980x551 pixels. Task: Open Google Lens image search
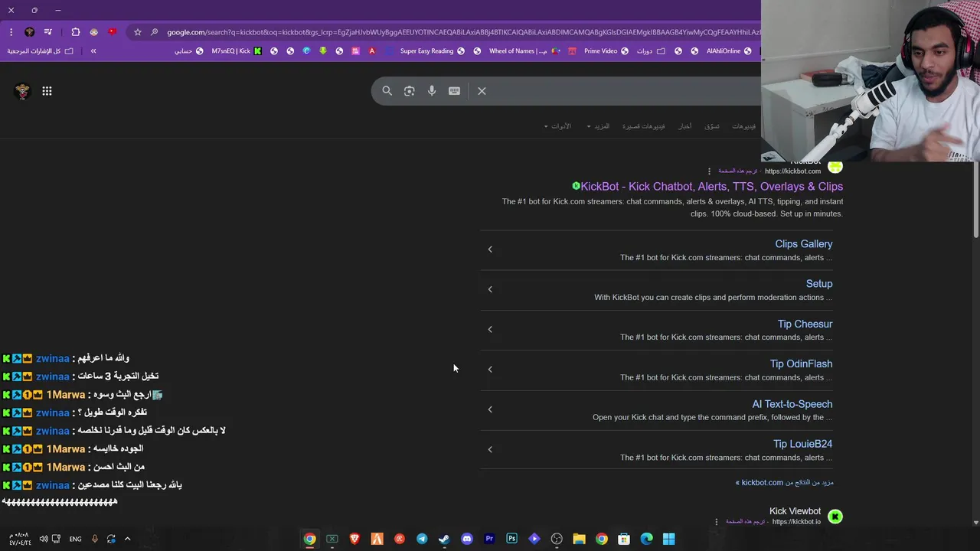tap(410, 91)
